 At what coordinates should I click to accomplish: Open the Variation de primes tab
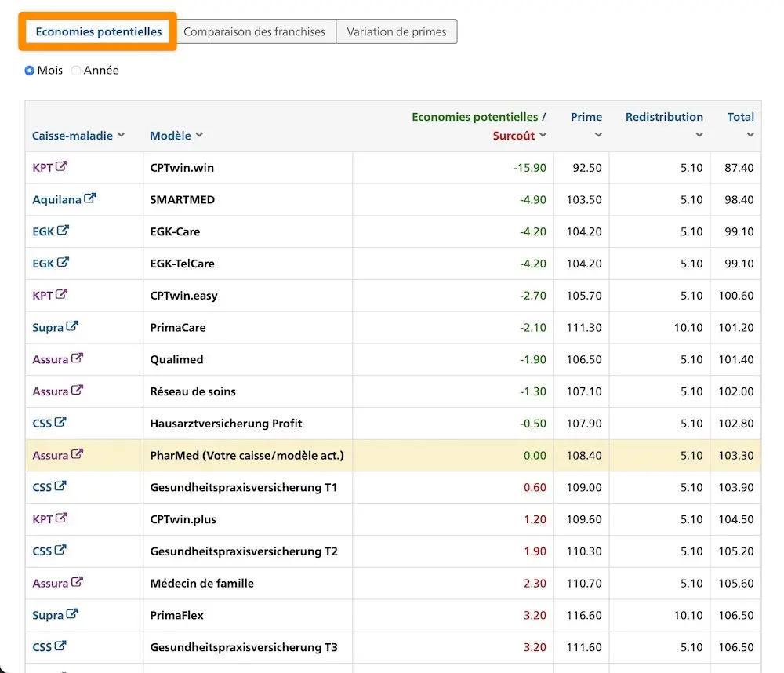(x=397, y=31)
